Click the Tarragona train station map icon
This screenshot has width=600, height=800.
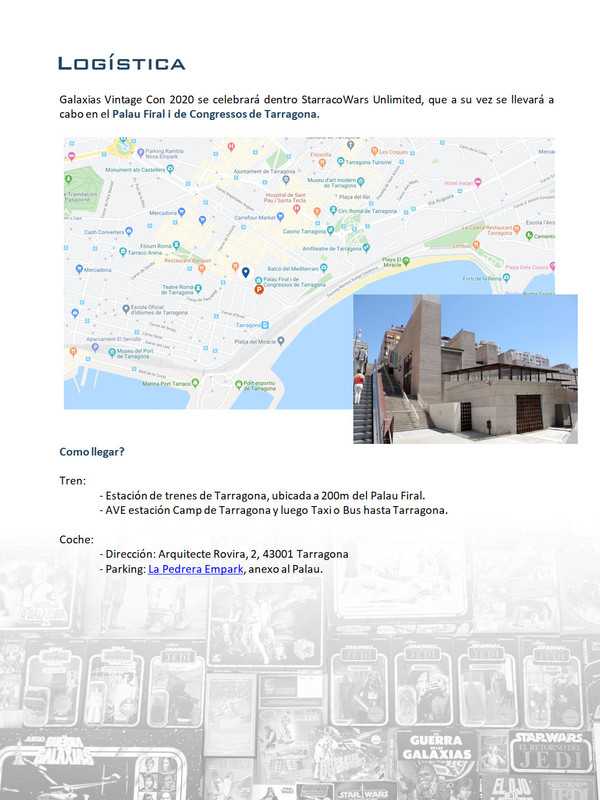265,325
